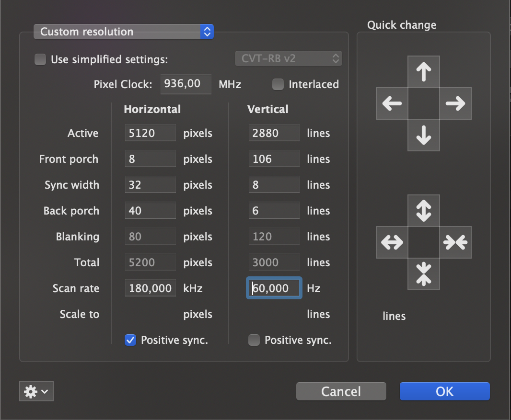This screenshot has width=511, height=420.
Task: Click the horizontal Back porch field
Action: pos(151,211)
